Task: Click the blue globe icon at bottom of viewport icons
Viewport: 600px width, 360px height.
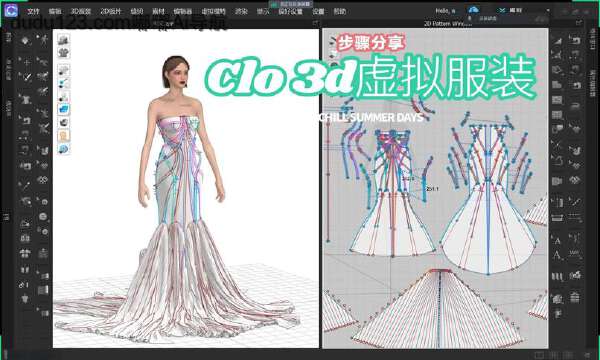Action: pos(64,149)
